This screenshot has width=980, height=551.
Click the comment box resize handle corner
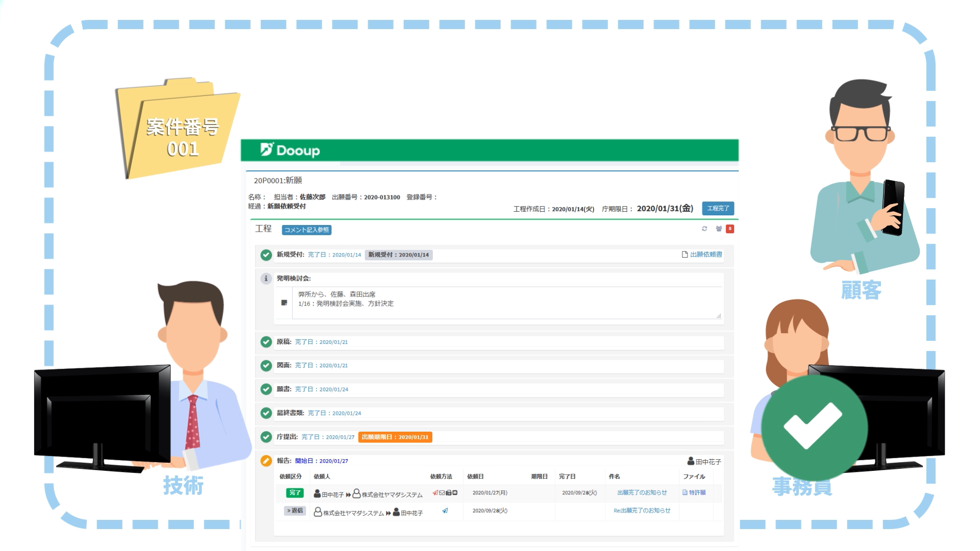click(719, 316)
